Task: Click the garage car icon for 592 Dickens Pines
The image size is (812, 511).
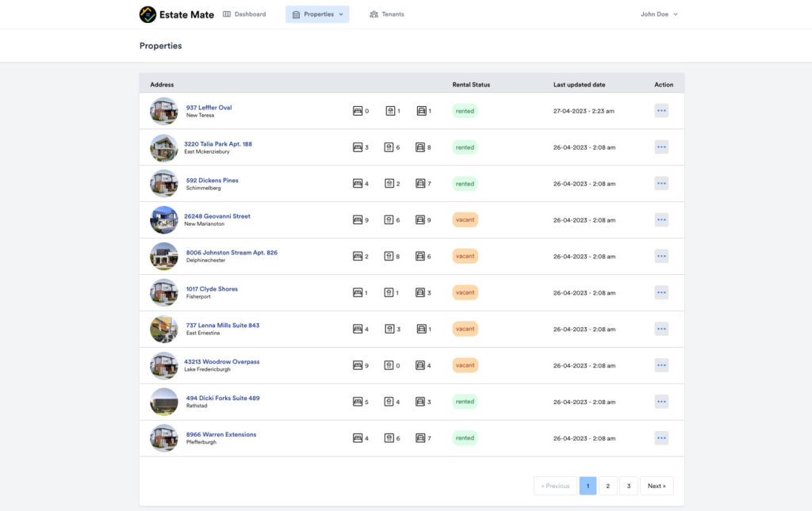Action: coord(421,184)
